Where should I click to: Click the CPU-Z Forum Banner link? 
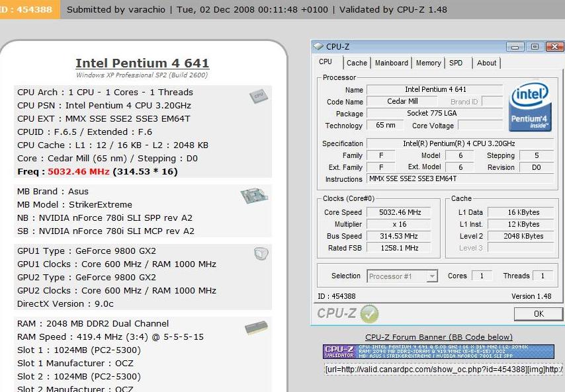439,337
